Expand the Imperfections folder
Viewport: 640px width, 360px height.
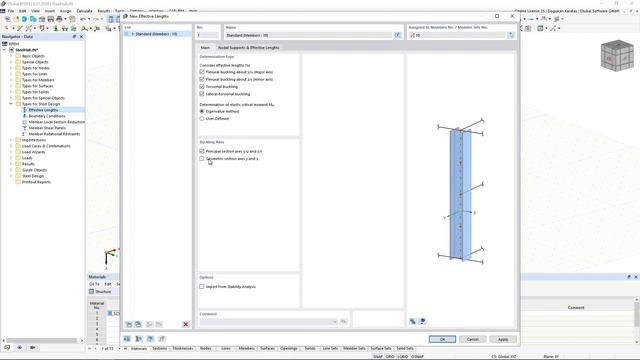pos(11,140)
